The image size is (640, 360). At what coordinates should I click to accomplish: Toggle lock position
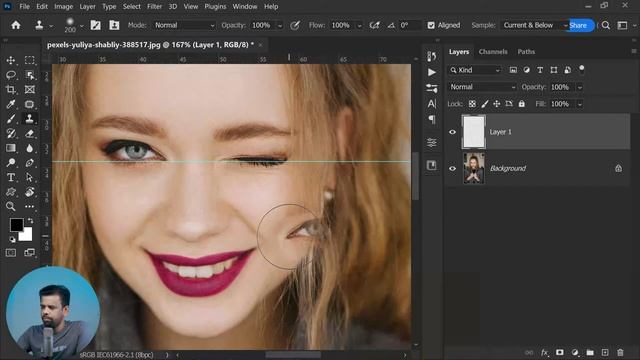[497, 104]
